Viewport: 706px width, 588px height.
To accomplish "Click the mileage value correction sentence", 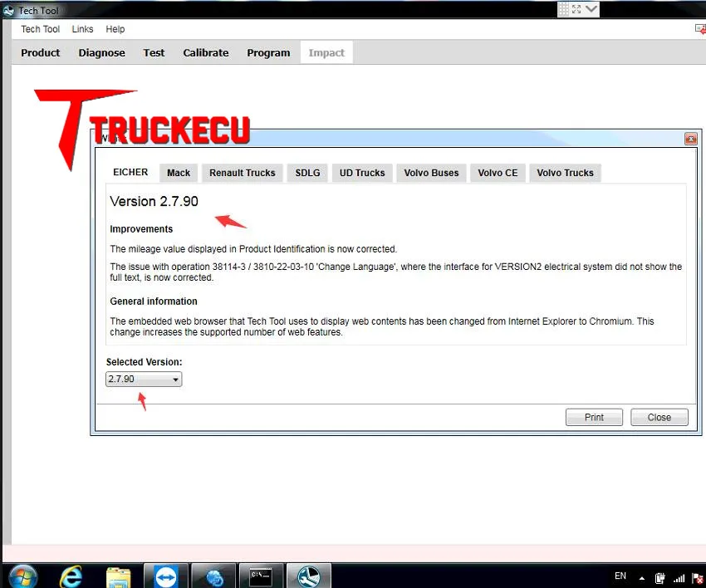I will click(x=253, y=249).
